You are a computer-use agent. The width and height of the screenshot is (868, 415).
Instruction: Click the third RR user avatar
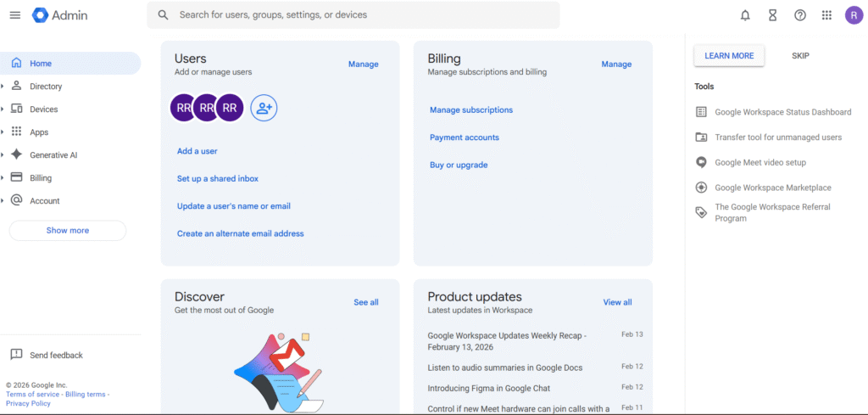[230, 108]
